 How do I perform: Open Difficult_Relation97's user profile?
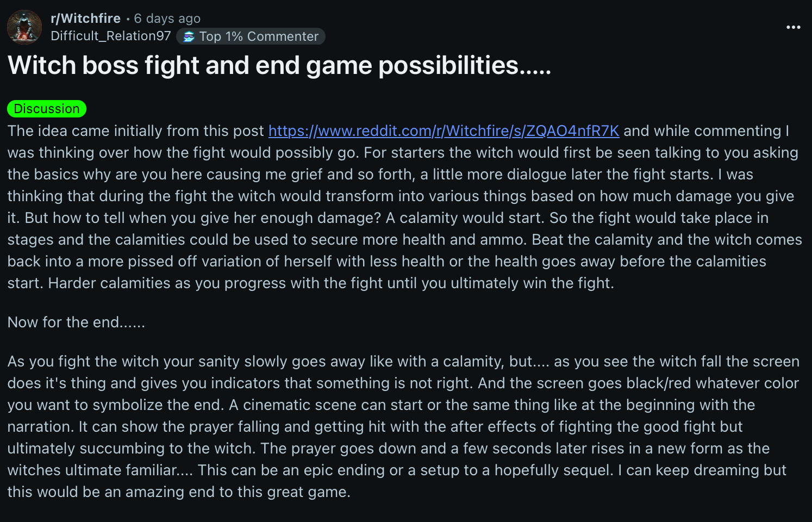click(x=111, y=36)
